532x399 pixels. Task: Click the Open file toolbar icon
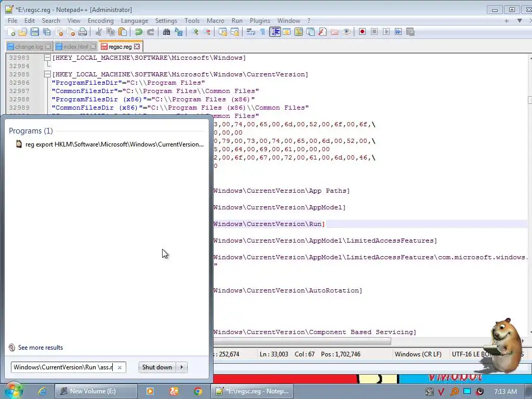(23, 32)
